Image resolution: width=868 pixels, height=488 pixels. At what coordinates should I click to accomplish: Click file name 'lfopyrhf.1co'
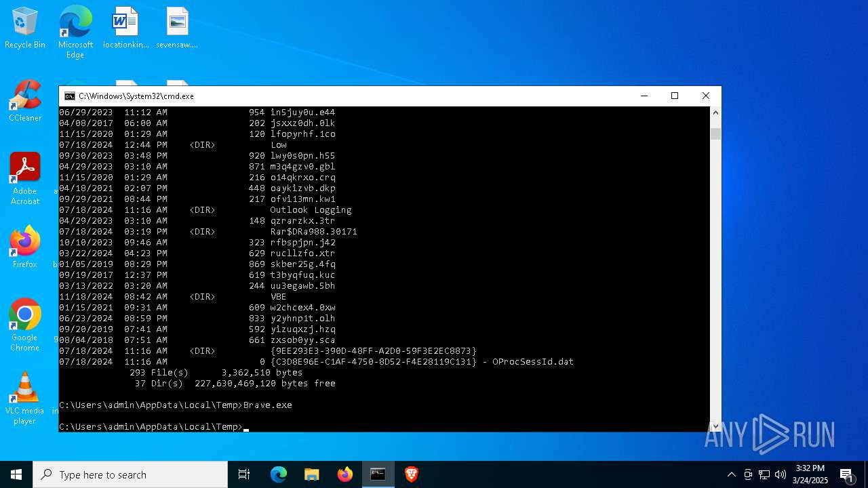pyautogui.click(x=302, y=134)
